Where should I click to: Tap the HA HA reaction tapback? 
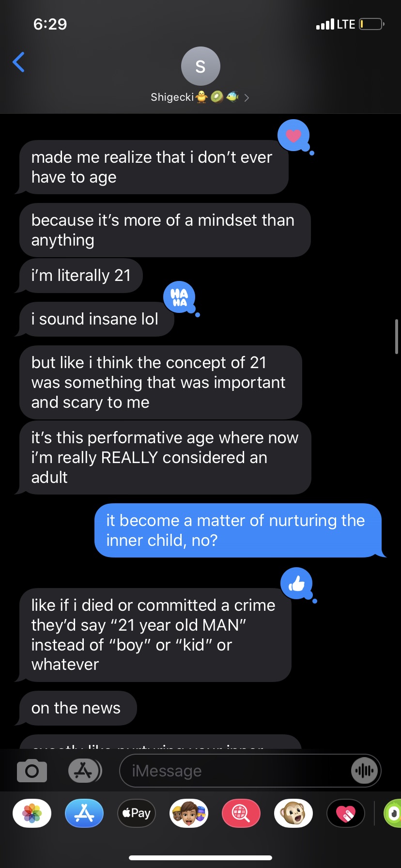[x=179, y=297]
